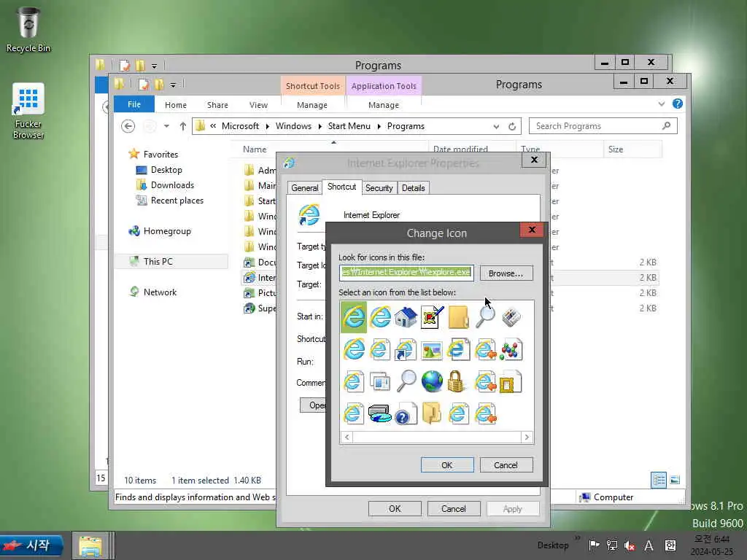Open the back Programs window's quick access dropdown
Screen dimensions: 747x560
coord(154,66)
